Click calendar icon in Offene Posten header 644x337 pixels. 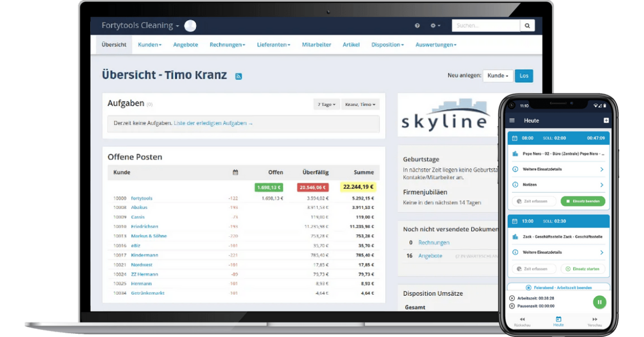235,172
